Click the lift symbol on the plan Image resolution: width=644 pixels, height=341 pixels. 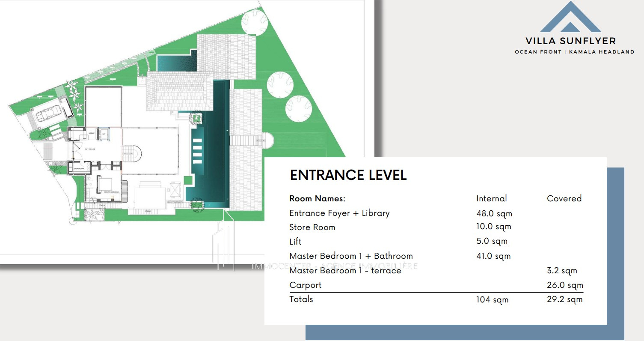click(104, 134)
